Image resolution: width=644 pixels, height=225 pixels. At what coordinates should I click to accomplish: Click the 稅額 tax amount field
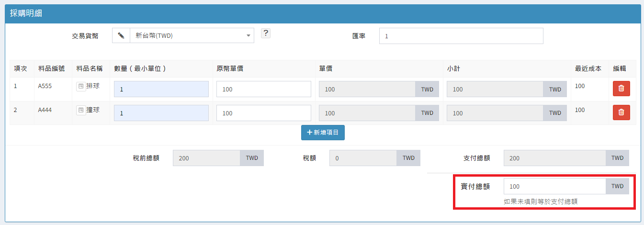363,158
